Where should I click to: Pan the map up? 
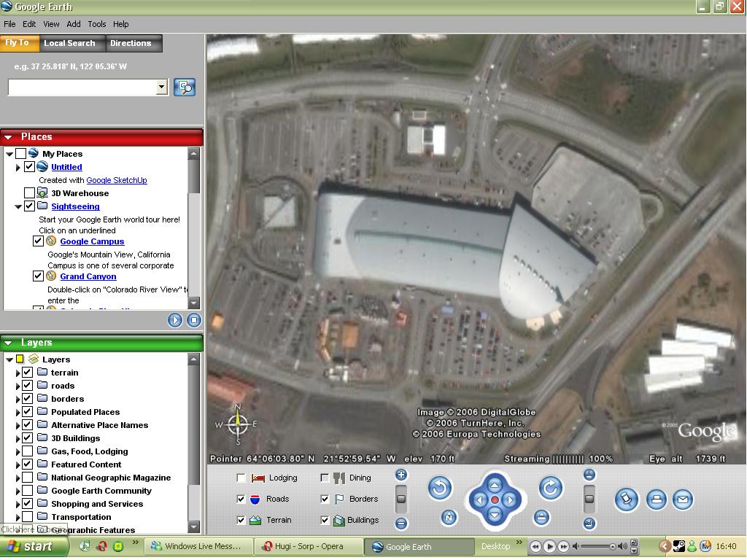(x=495, y=485)
